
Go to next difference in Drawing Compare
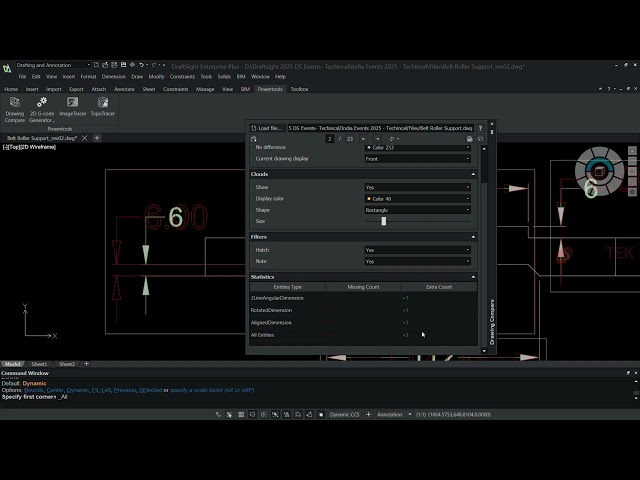[378, 139]
